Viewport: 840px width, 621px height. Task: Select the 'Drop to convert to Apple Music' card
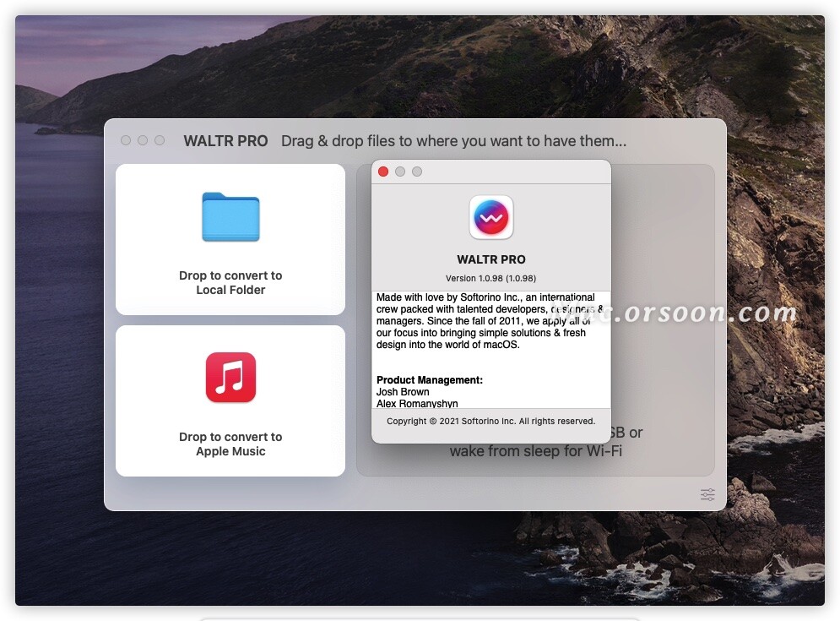point(230,401)
